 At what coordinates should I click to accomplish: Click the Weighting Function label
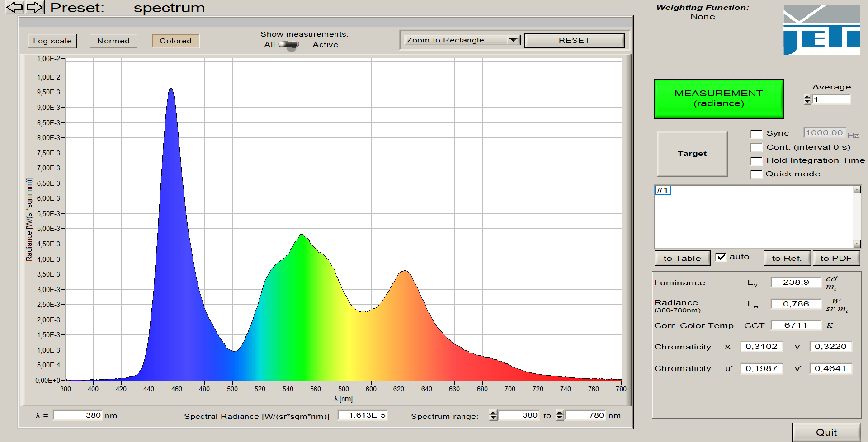pos(703,8)
